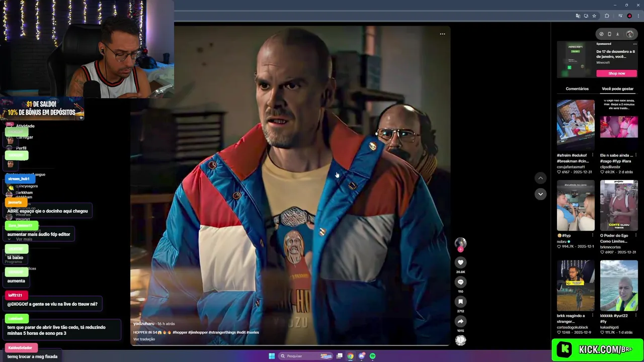Click the Chrome icon on the taskbar

tap(350, 356)
